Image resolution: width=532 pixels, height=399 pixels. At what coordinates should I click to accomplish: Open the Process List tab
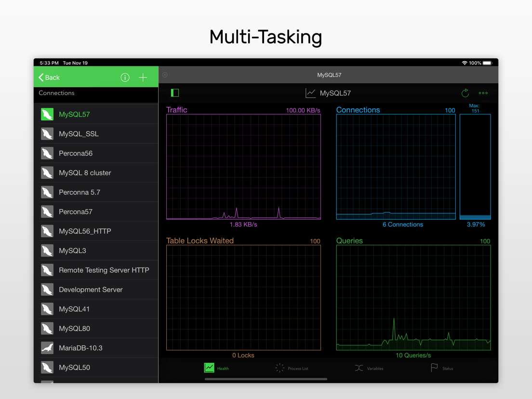[x=292, y=368]
